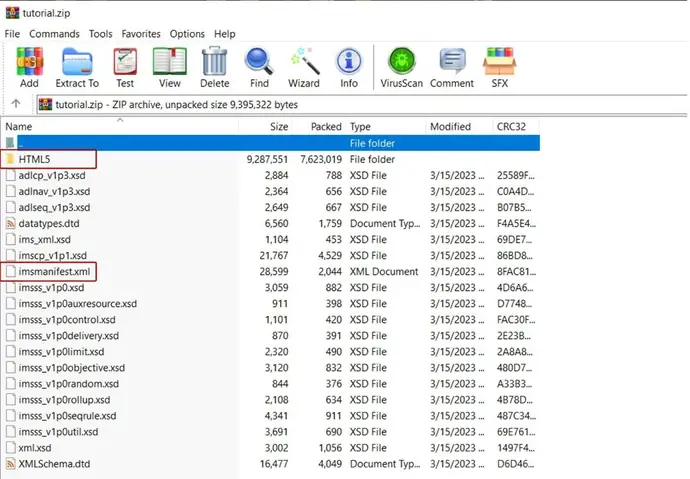Click CRC32 value 8FAC81...
Viewport: 690px width, 479px height.
516,271
